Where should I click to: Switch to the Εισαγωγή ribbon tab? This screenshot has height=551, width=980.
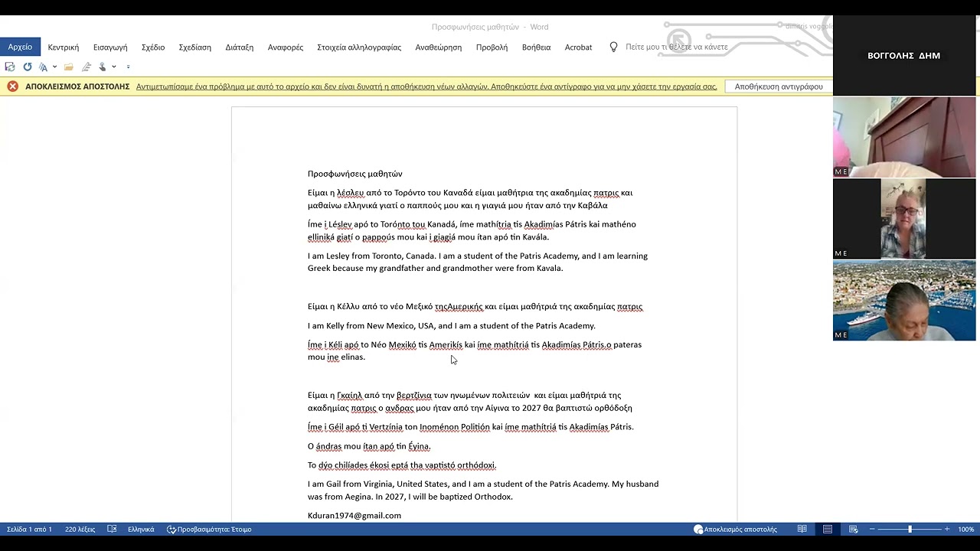click(110, 47)
